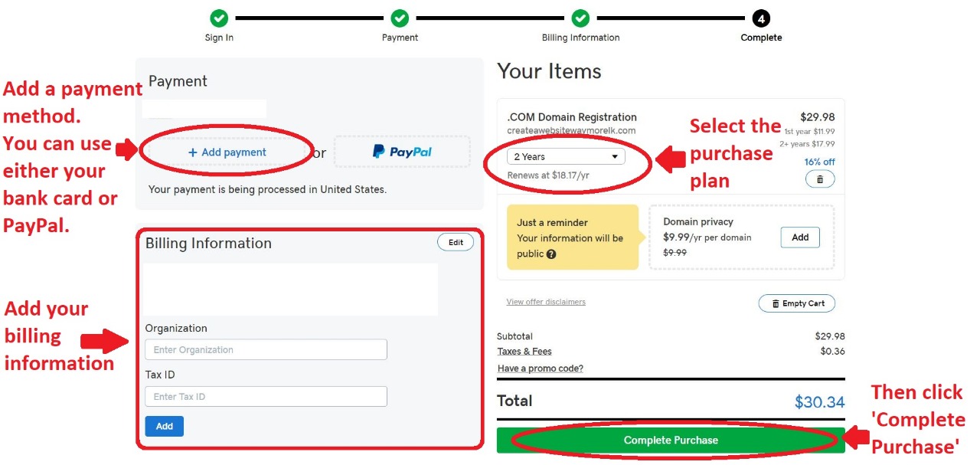
Task: Open the 2 Years term dropdown
Action: pyautogui.click(x=566, y=156)
